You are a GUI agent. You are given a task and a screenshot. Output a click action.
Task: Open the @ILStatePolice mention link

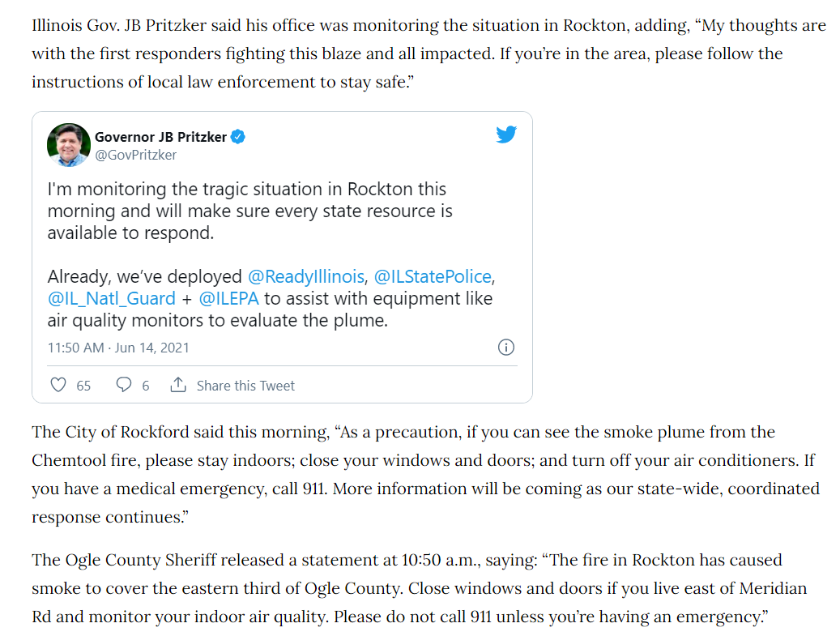433,276
